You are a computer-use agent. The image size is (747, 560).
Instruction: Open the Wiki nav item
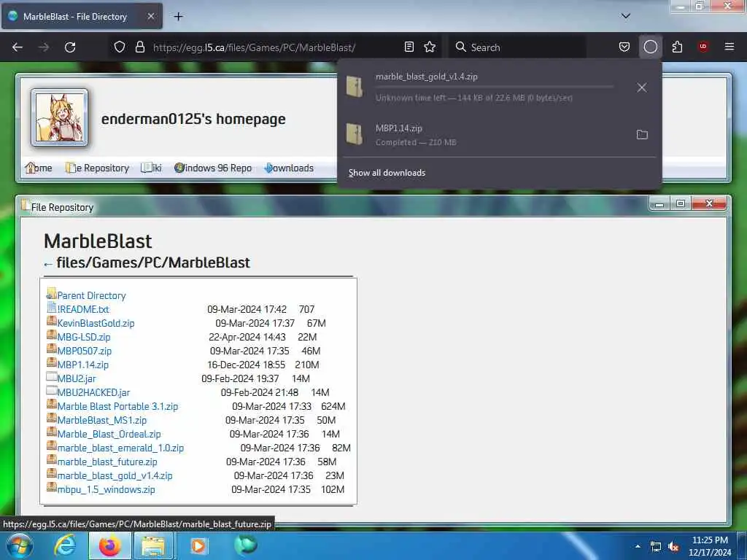(x=151, y=168)
